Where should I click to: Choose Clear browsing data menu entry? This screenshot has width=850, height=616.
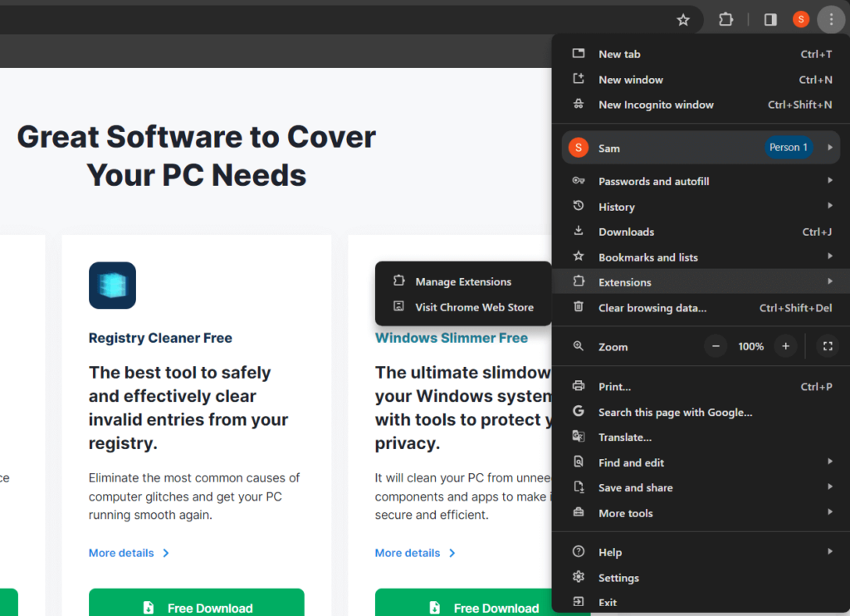tap(652, 308)
